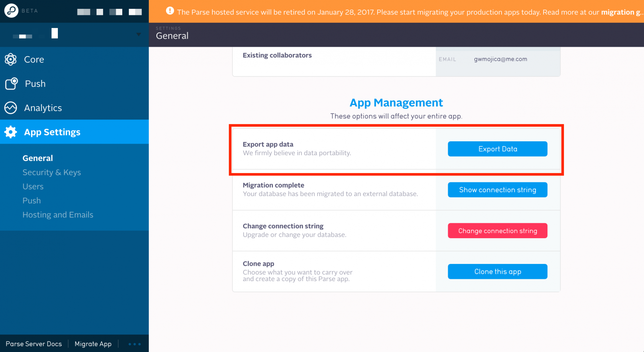Viewport: 644px width, 352px height.
Task: Click the App Settings gear icon
Action: 11,132
